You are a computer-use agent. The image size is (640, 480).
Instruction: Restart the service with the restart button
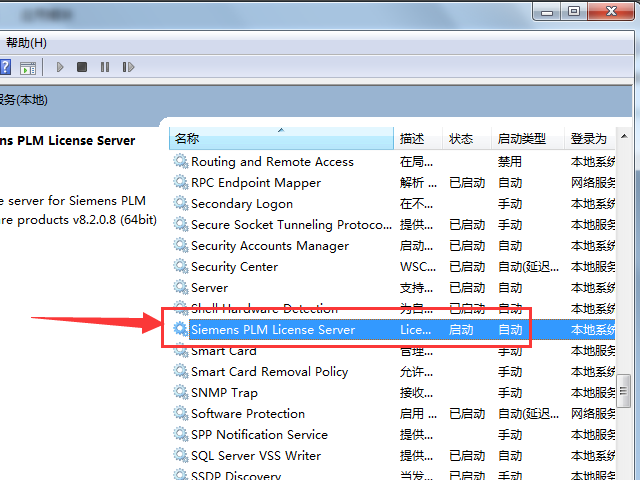point(128,67)
